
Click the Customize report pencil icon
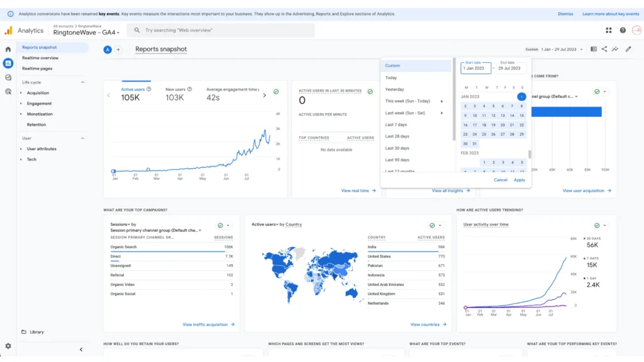628,49
